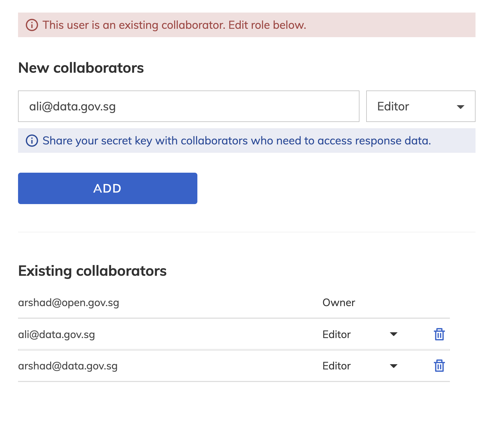The image size is (504, 427).
Task: Click the Owner label beside arshad@open.gov.sg
Action: tap(339, 302)
